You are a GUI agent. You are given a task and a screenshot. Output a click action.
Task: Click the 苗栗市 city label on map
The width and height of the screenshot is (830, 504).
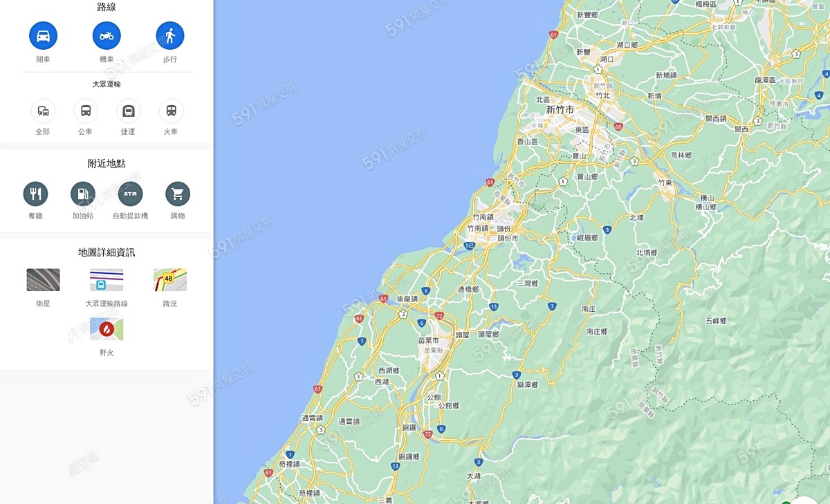click(428, 341)
